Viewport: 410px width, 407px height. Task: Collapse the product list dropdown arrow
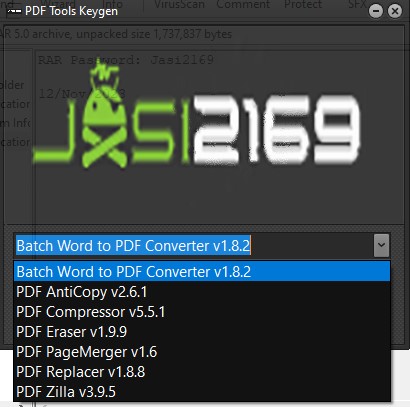click(381, 245)
